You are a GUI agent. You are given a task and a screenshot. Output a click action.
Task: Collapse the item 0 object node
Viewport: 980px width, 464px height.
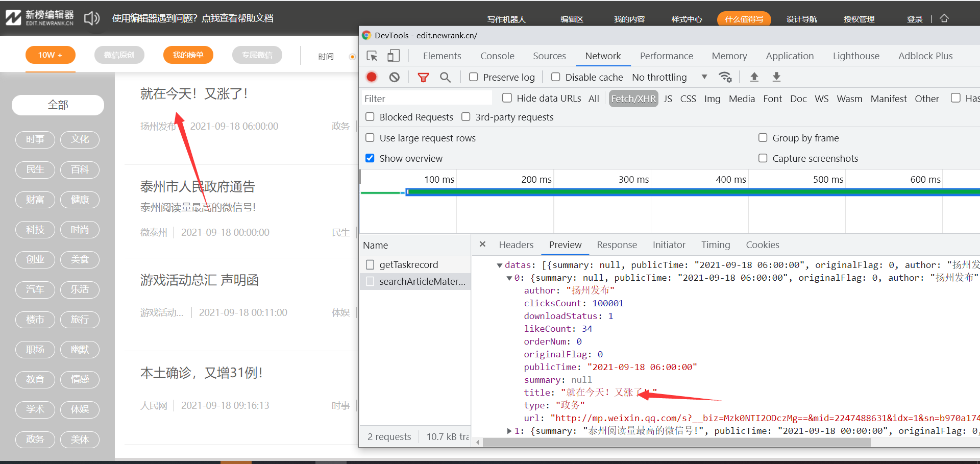509,278
